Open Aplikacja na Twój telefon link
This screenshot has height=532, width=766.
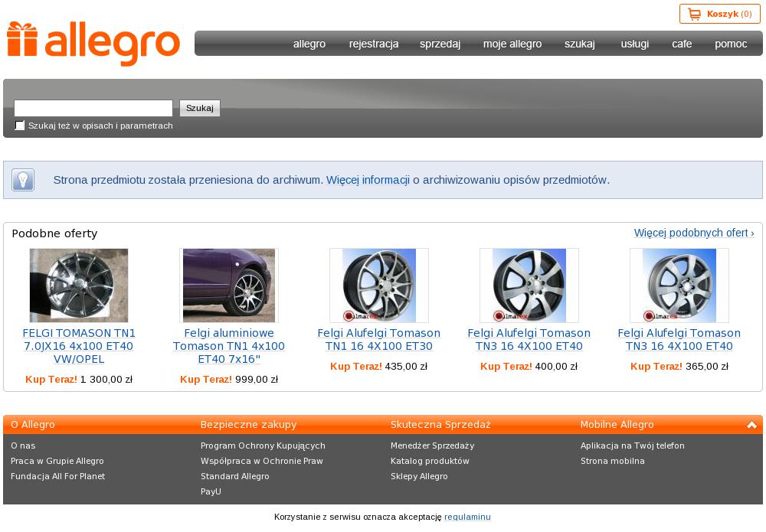(633, 446)
